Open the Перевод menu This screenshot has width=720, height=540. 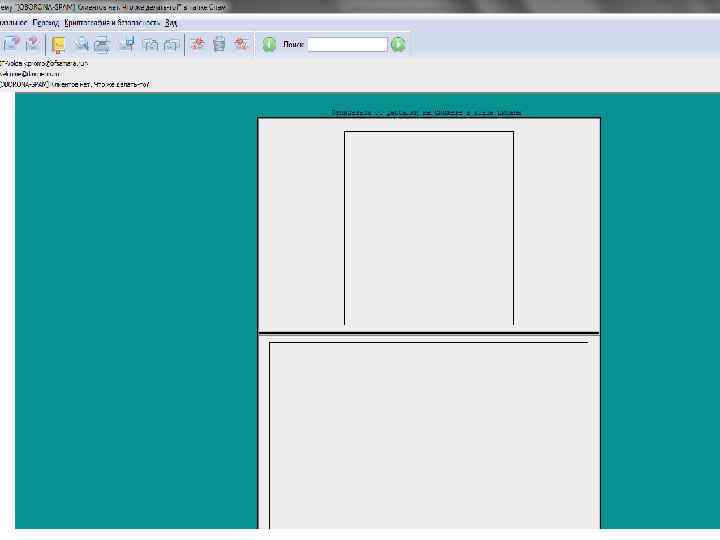click(46, 22)
